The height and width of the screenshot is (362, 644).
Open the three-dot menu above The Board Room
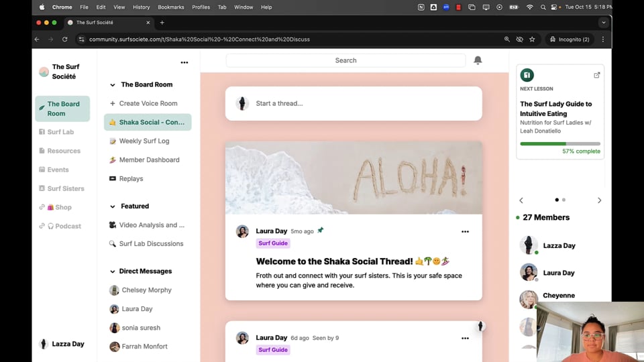pos(184,62)
